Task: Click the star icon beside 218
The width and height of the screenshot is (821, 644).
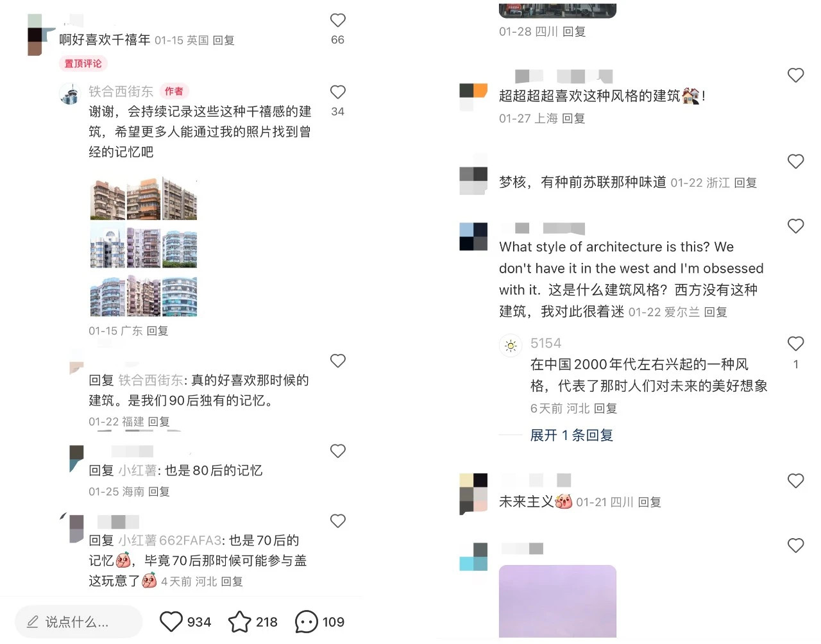Action: click(x=239, y=622)
